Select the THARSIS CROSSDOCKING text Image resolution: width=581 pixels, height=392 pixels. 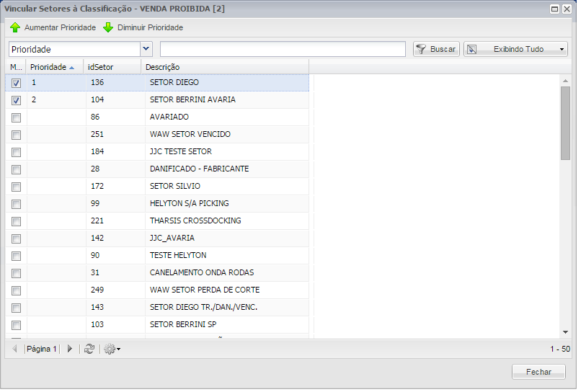[x=195, y=220]
